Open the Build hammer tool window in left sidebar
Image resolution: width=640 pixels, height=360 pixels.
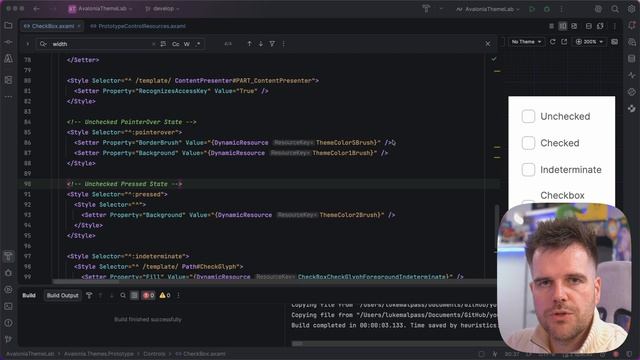pos(8,256)
